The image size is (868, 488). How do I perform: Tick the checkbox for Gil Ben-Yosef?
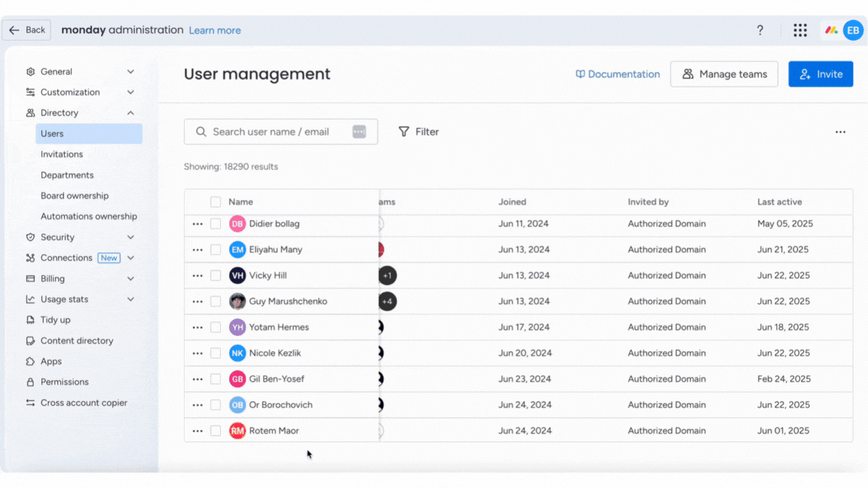[215, 379]
